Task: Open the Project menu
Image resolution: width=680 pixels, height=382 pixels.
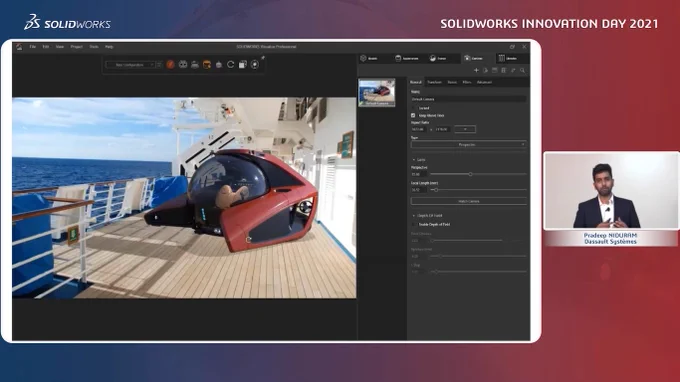Action: (77, 47)
